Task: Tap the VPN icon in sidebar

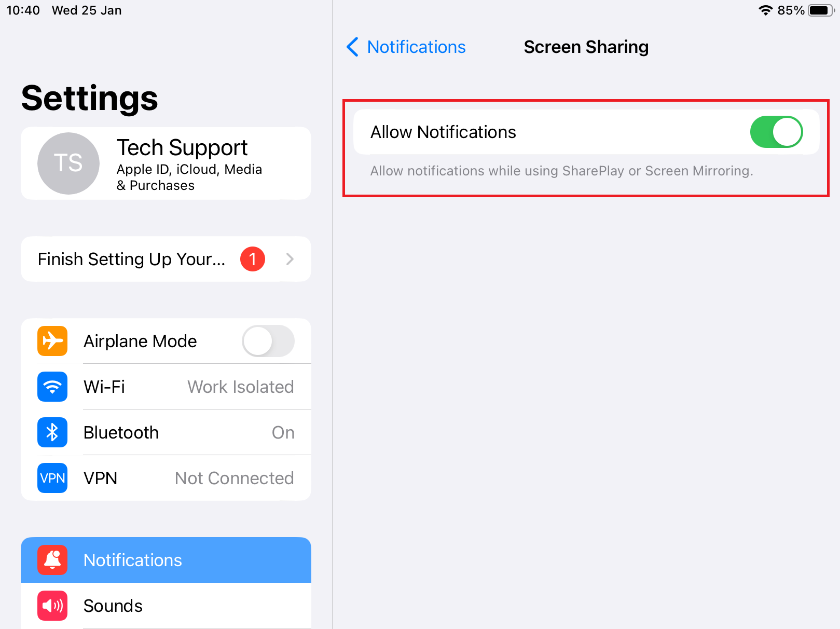Action: (x=52, y=478)
